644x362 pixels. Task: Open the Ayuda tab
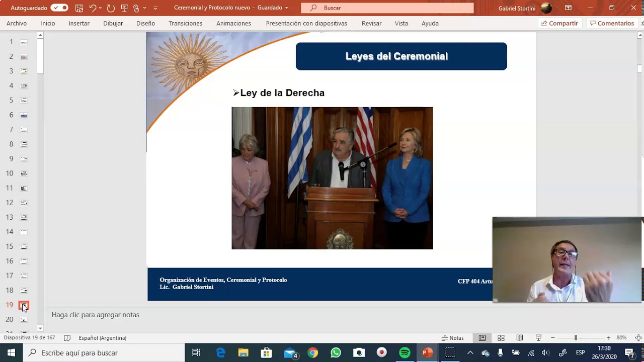point(430,23)
